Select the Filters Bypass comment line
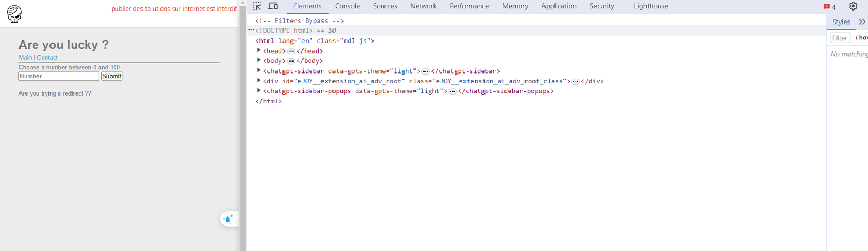Image resolution: width=868 pixels, height=251 pixels. click(x=299, y=20)
